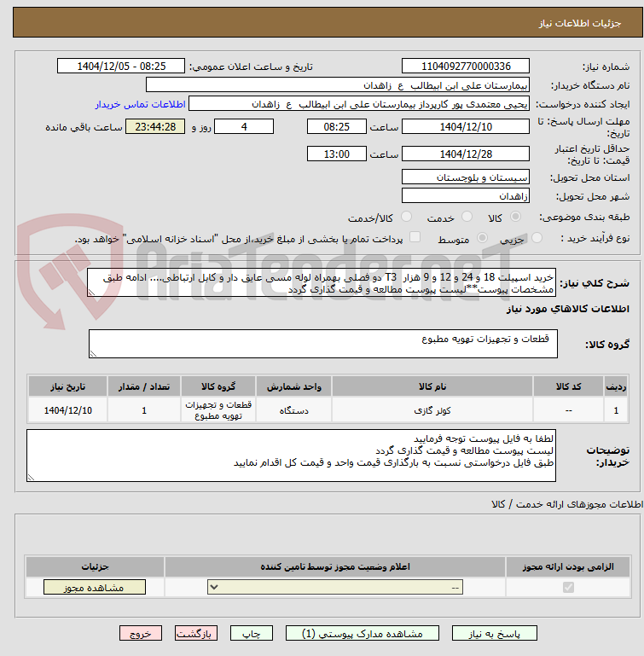644x656 pixels.
Task: Click the response deadline date 1404/12/10 field
Action: click(466, 126)
